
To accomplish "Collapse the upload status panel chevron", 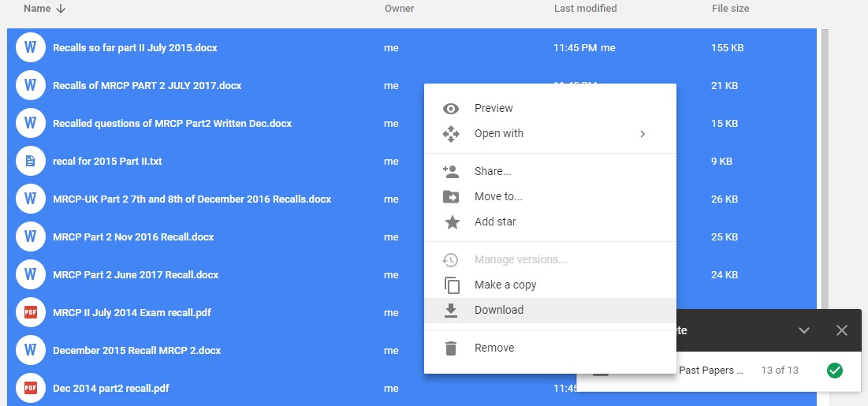I will [x=803, y=330].
